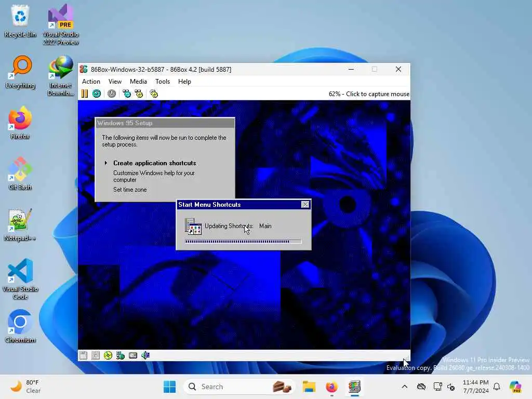Screen dimensions: 532x399
Task: Send Ctrl+Alt+Esc via toolbar icon
Action: pos(139,94)
